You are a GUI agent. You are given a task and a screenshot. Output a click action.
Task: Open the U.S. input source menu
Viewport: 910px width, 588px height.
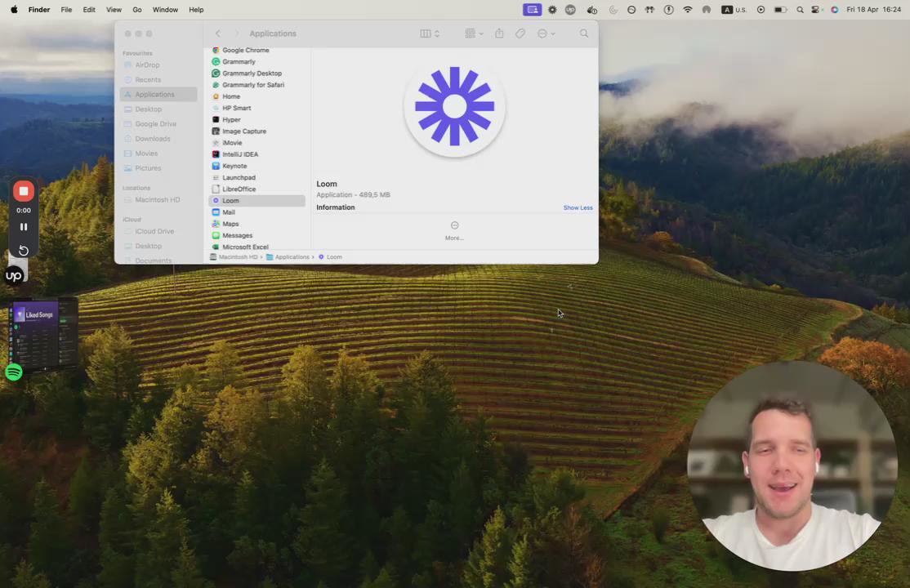click(734, 9)
